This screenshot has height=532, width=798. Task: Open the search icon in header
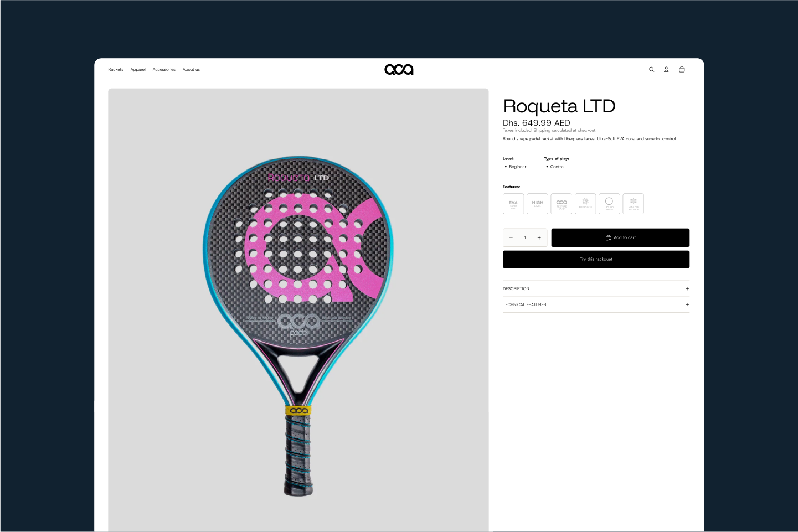651,69
